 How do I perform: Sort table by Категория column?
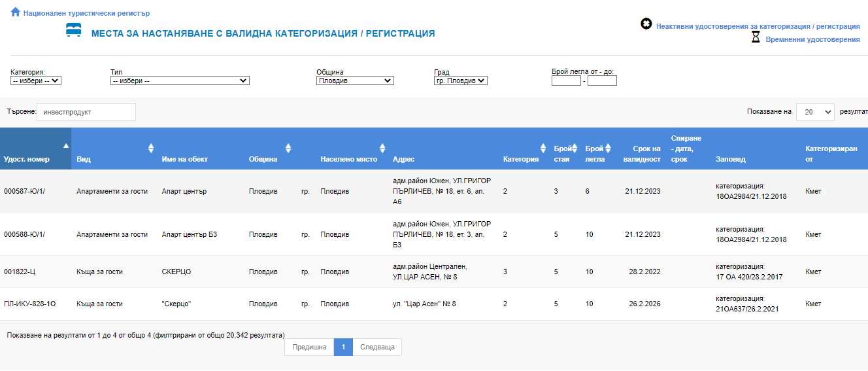[x=542, y=148]
